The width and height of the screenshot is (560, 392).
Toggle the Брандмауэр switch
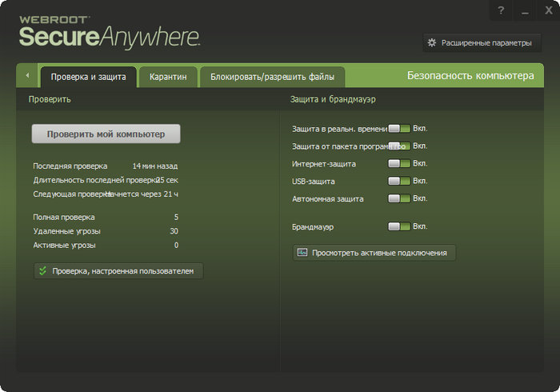399,226
